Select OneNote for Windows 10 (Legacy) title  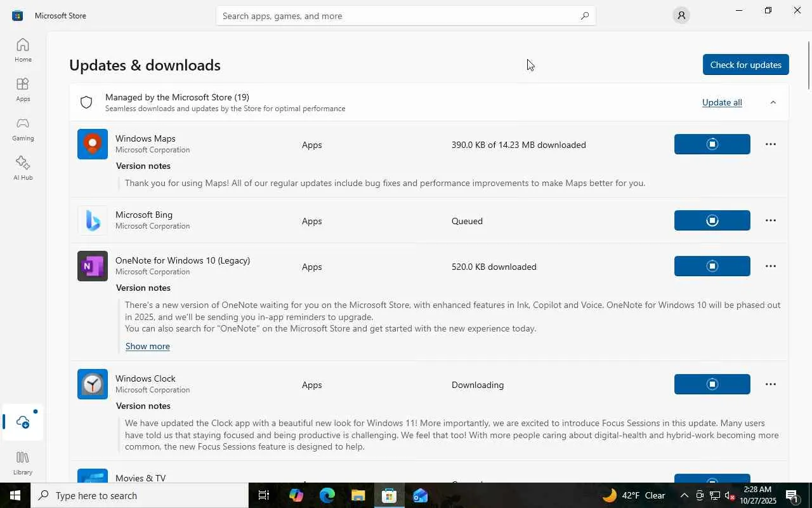click(183, 260)
